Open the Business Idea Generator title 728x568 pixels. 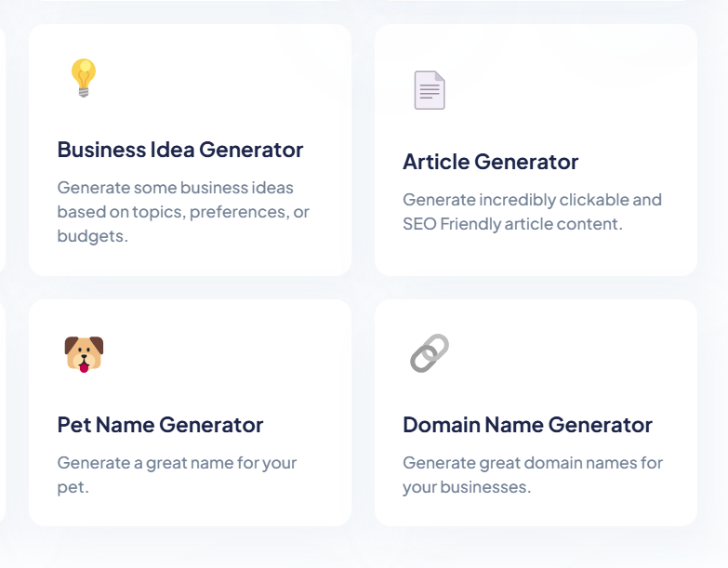[180, 150]
